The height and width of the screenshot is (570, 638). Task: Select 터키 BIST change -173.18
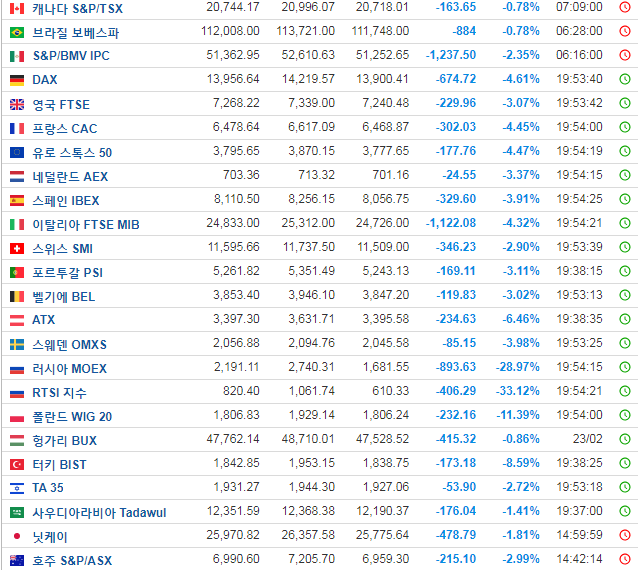click(x=456, y=463)
